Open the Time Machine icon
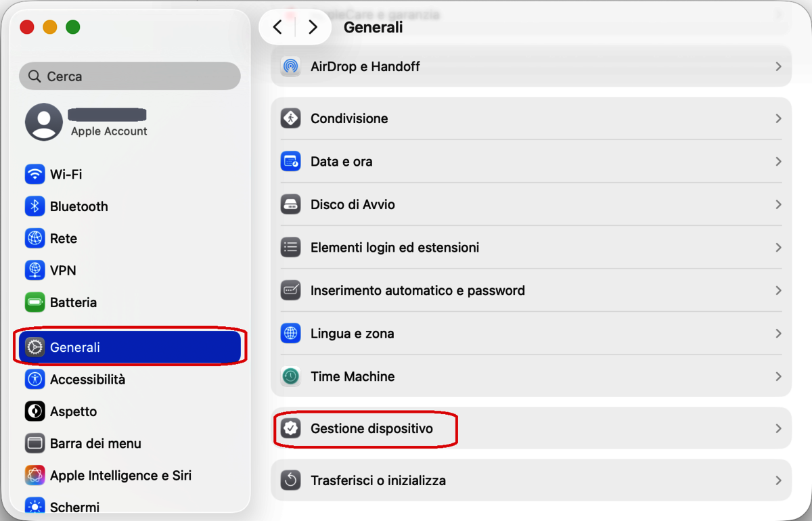Screen dimensions: 812x521 pyautogui.click(x=291, y=376)
